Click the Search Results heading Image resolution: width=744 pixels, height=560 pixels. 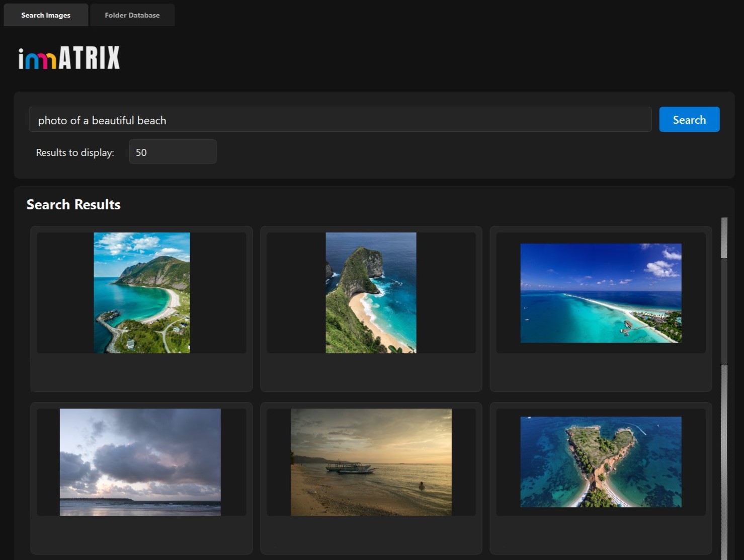click(73, 204)
